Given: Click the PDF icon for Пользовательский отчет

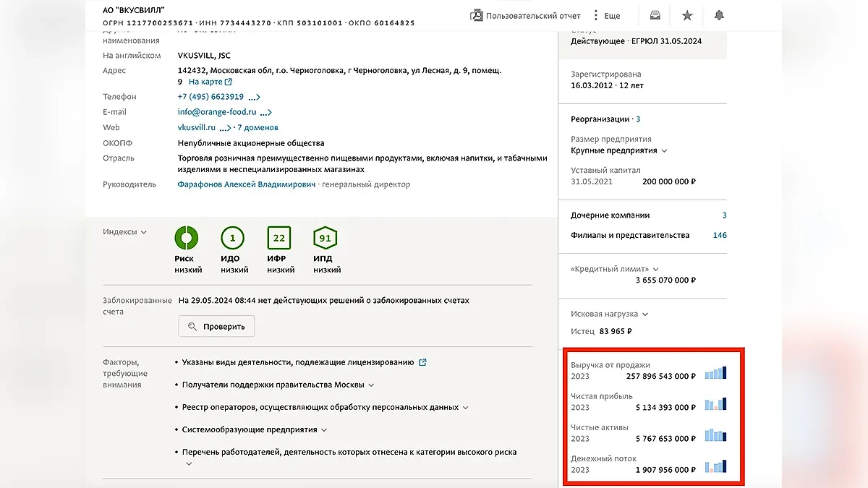Looking at the screenshot, I should (477, 15).
